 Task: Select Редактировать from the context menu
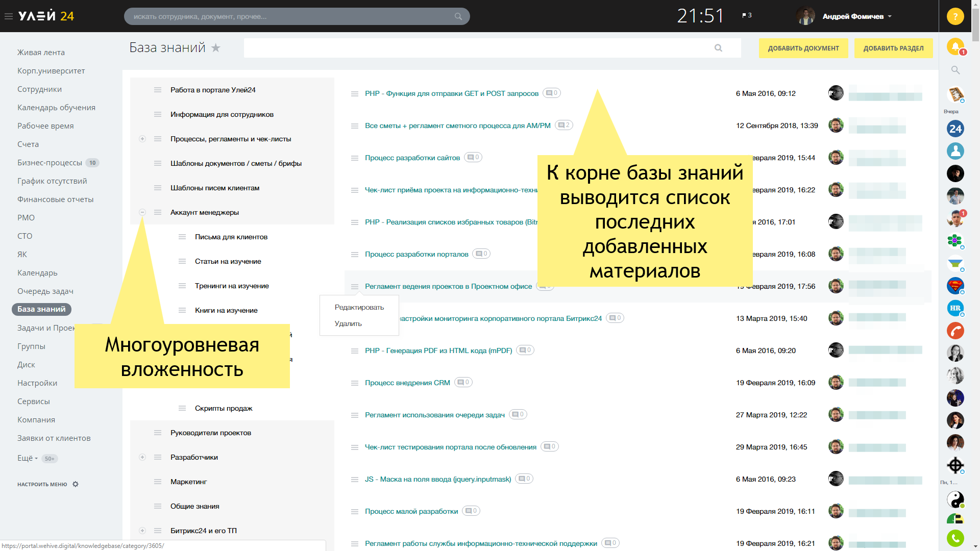[x=359, y=307]
